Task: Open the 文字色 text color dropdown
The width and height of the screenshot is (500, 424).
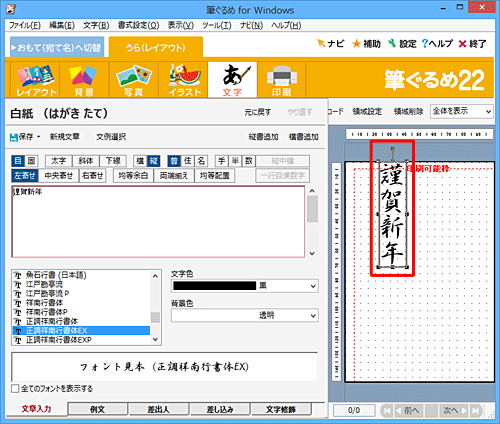Action: coord(245,286)
